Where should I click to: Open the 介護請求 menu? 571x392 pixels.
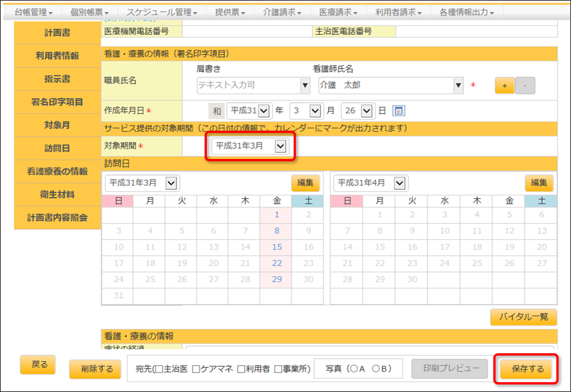[x=282, y=12]
